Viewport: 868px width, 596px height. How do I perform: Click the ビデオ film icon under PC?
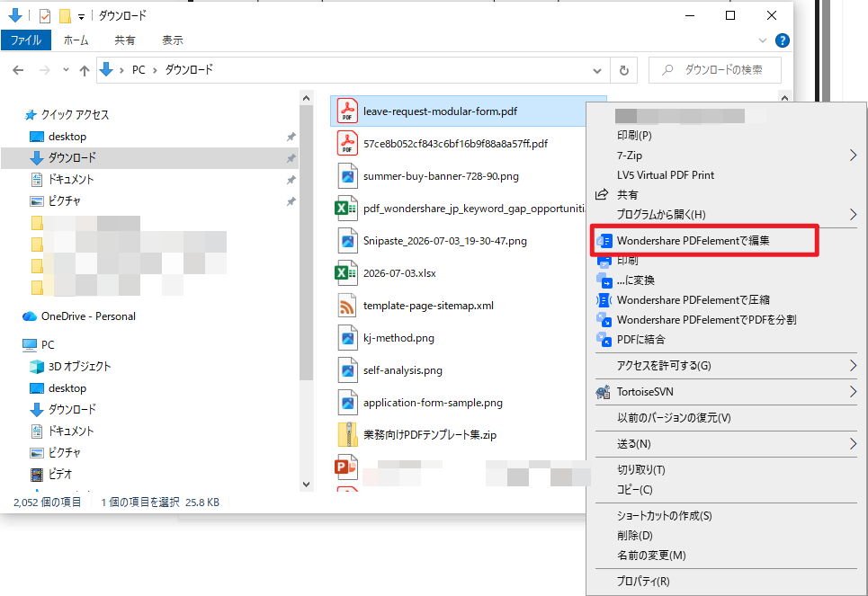[x=37, y=475]
